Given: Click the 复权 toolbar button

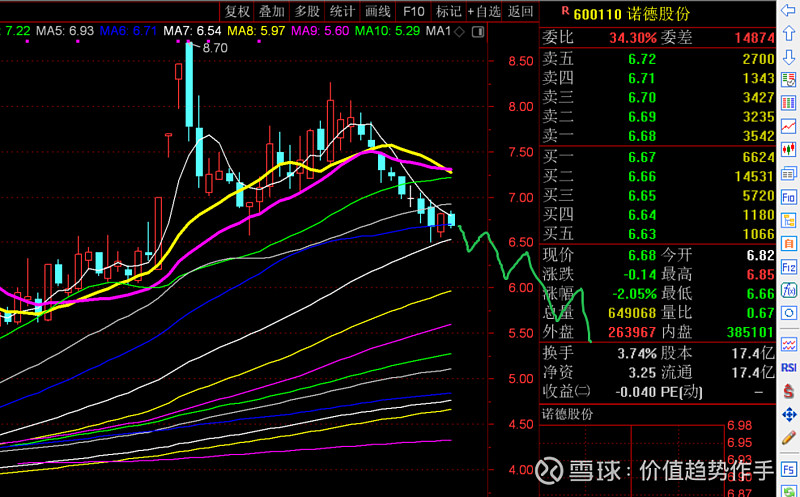Looking at the screenshot, I should coord(237,11).
